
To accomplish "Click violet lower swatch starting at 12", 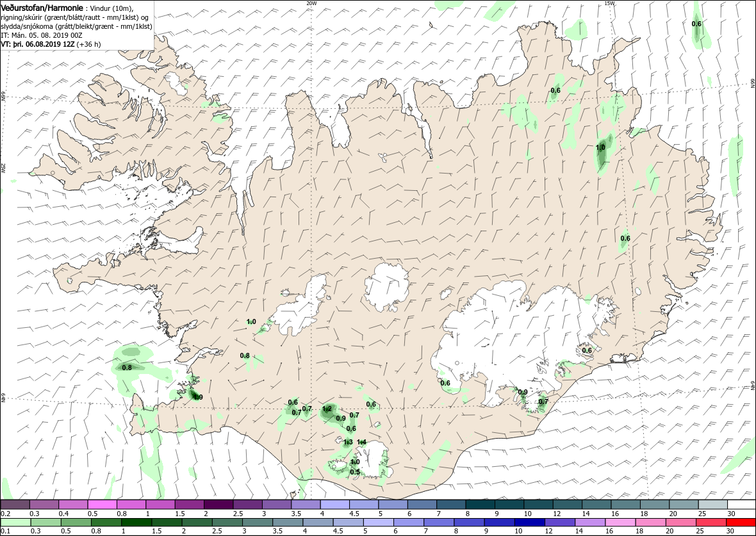I will click(x=559, y=523).
